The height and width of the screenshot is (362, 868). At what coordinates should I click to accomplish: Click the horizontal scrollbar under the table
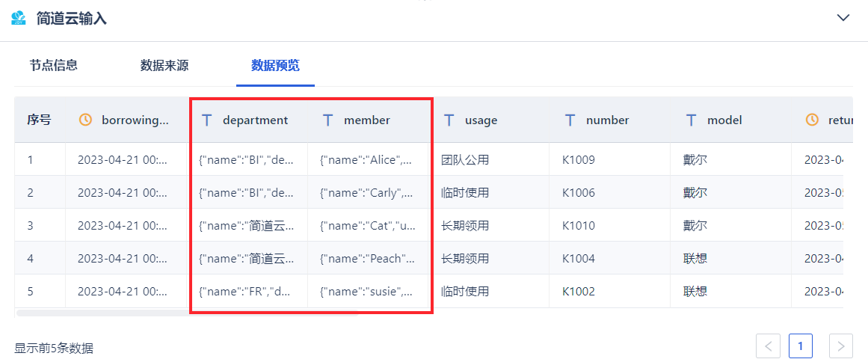pyautogui.click(x=187, y=313)
